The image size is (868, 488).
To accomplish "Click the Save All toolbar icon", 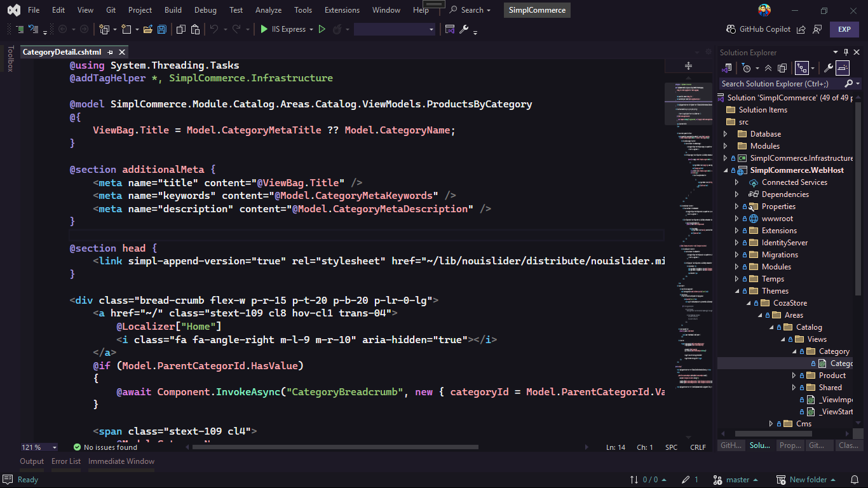I will (162, 29).
